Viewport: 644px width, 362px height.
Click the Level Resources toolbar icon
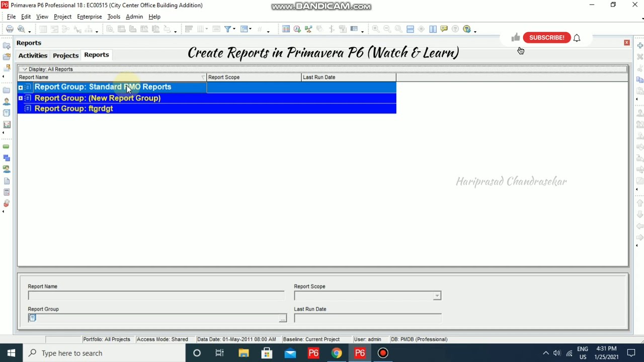[x=308, y=29]
